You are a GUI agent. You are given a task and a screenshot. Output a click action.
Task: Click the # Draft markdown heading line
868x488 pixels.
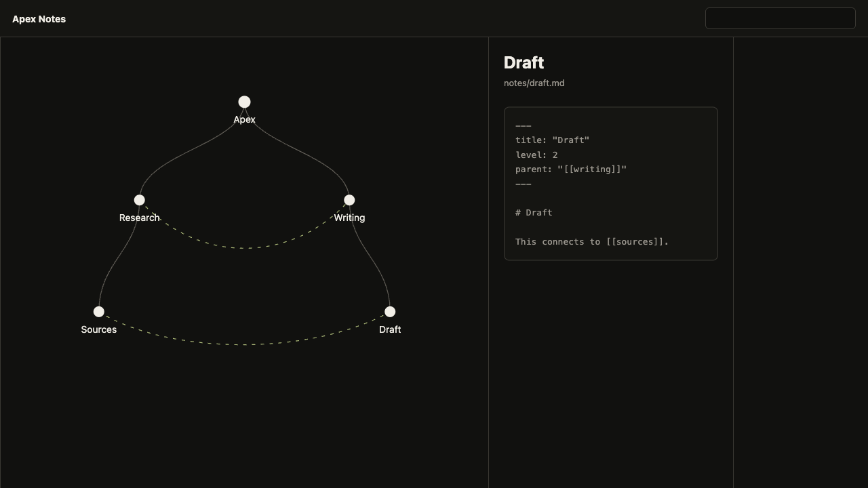[x=534, y=213]
